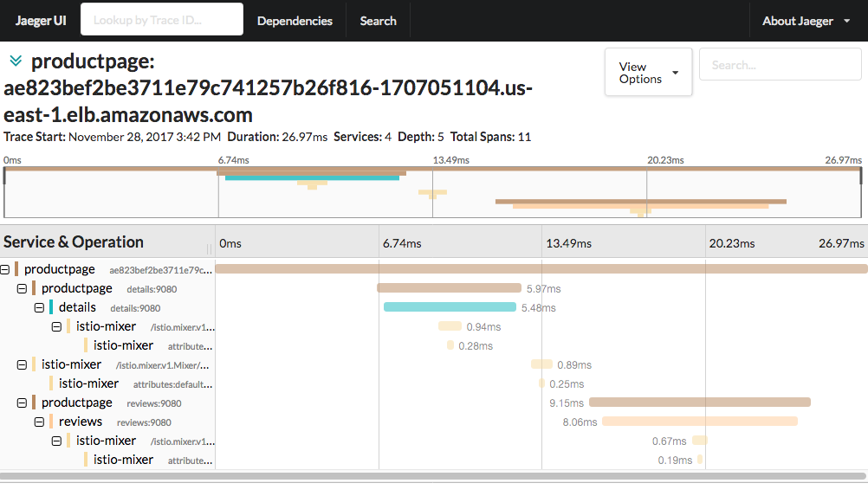This screenshot has width=868, height=496.
Task: Collapse the productpage details:9080 span
Action: (x=23, y=288)
